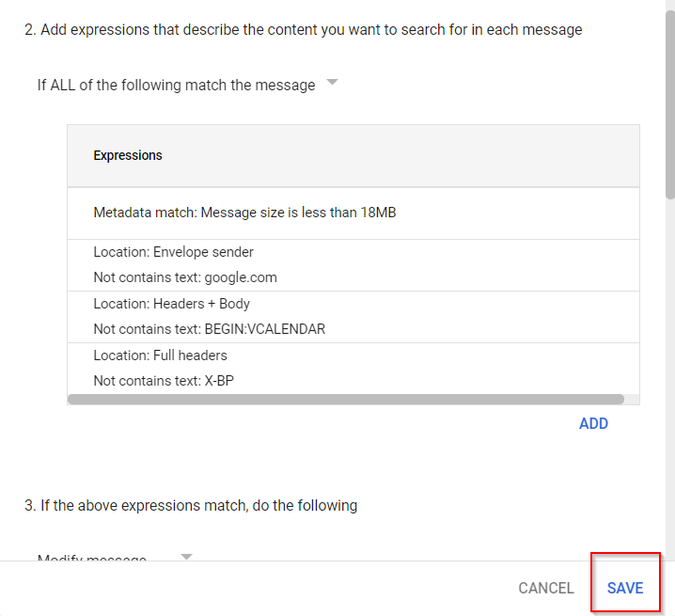Click the arrow next to Modify message

pyautogui.click(x=186, y=557)
